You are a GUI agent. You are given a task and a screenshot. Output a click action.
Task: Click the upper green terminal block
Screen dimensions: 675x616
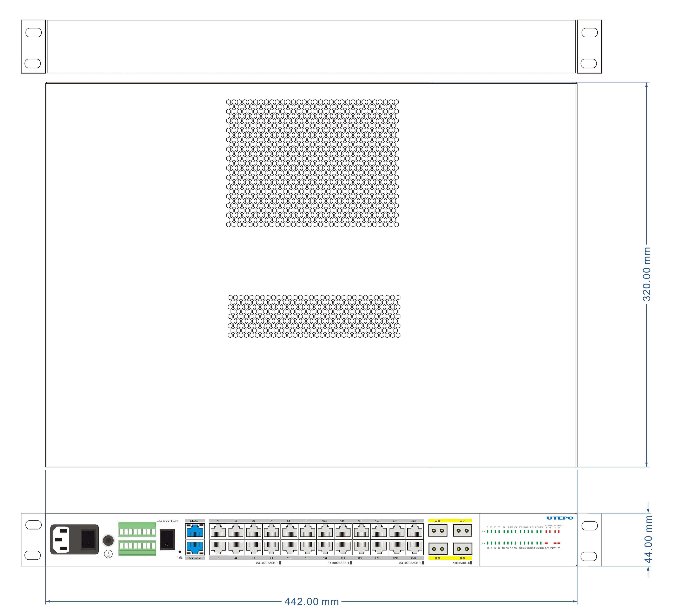click(137, 530)
